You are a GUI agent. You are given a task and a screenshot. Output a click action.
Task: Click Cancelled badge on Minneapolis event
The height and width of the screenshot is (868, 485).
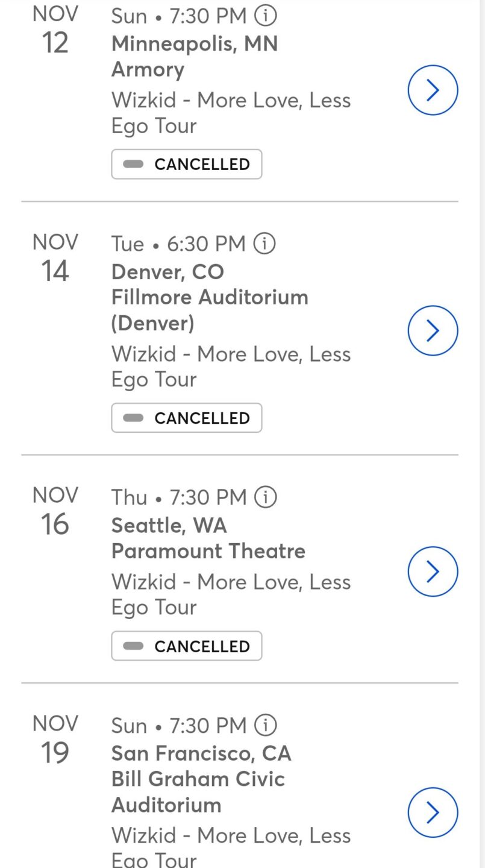pos(187,164)
